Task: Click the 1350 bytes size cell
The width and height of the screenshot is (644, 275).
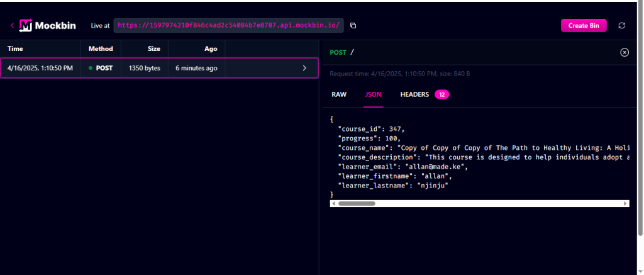Action: point(145,68)
